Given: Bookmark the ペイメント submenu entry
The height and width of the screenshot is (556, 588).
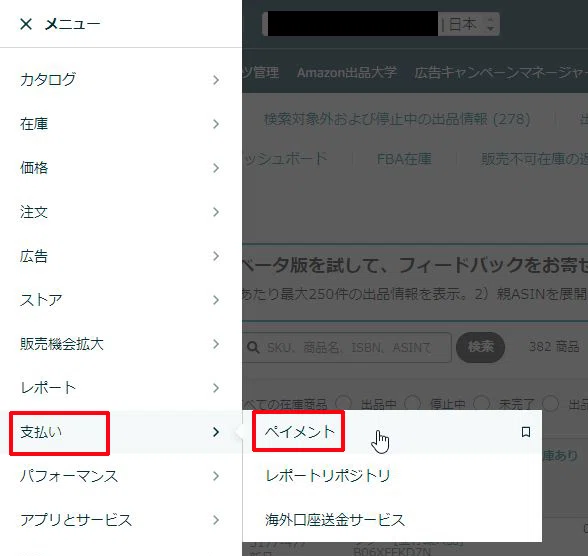Looking at the screenshot, I should point(526,432).
